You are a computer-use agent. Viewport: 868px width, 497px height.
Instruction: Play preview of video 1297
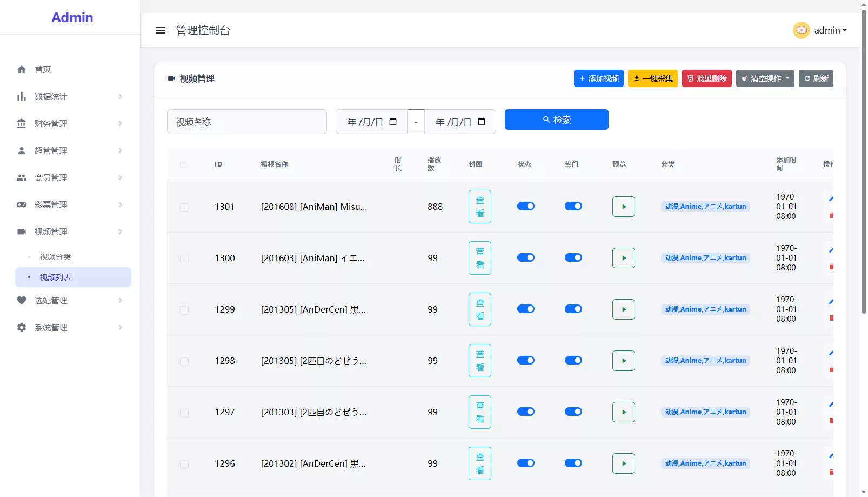point(623,412)
